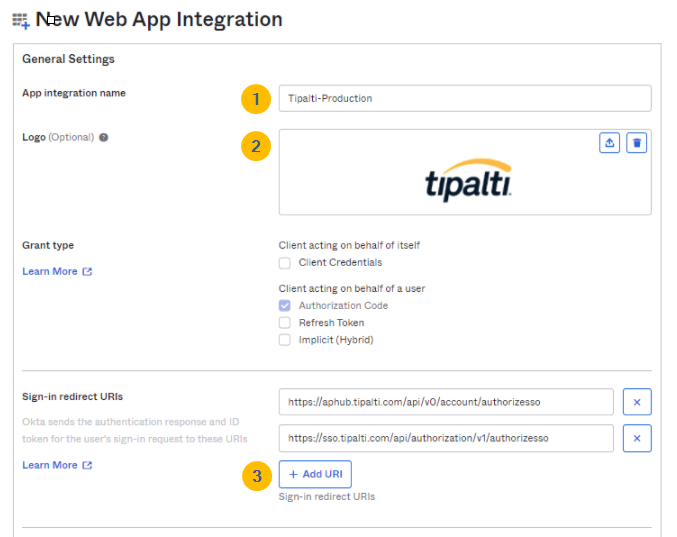Click the Tipalti logo preview image
677x537 pixels.
[468, 180]
